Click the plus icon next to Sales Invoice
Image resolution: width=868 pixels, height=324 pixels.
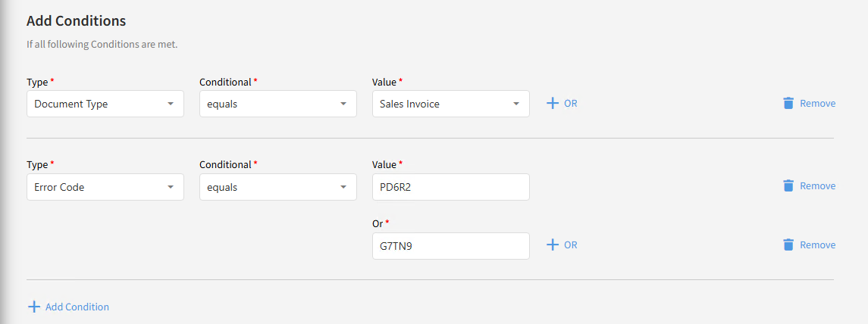click(x=552, y=103)
